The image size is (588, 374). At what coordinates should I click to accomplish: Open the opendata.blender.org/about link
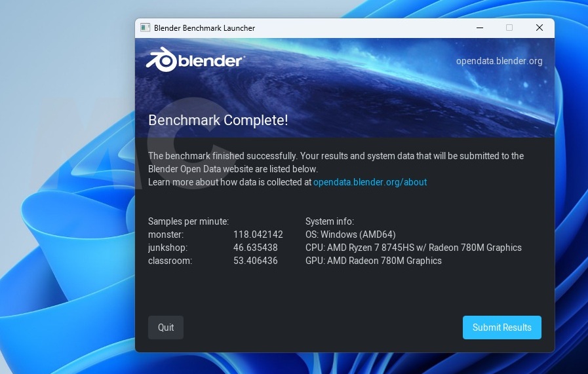pyautogui.click(x=370, y=182)
